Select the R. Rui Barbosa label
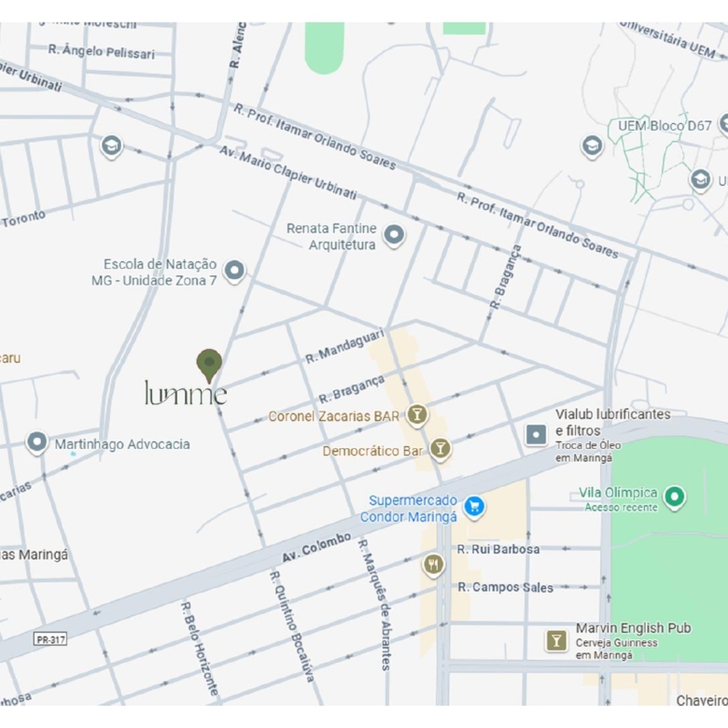Viewport: 728px width, 728px height. click(498, 549)
